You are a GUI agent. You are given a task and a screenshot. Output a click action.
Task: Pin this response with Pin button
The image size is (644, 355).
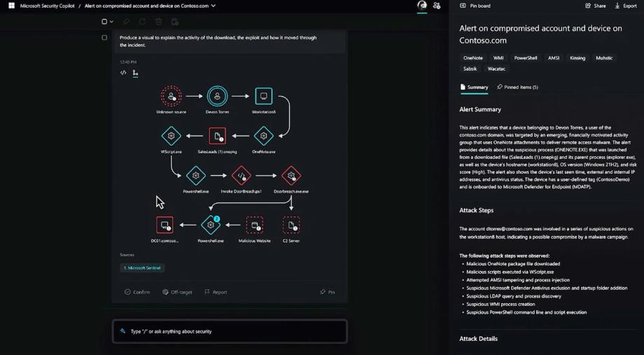click(x=328, y=292)
